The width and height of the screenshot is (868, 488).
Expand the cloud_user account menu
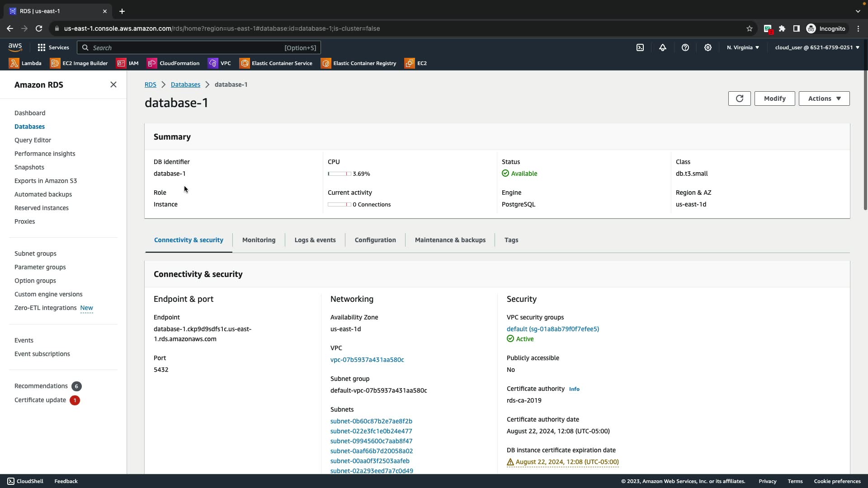pos(817,47)
